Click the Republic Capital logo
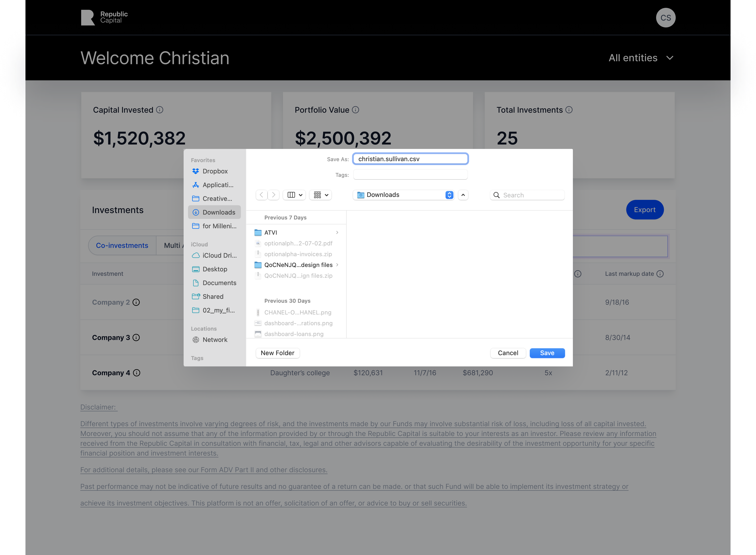 (104, 17)
